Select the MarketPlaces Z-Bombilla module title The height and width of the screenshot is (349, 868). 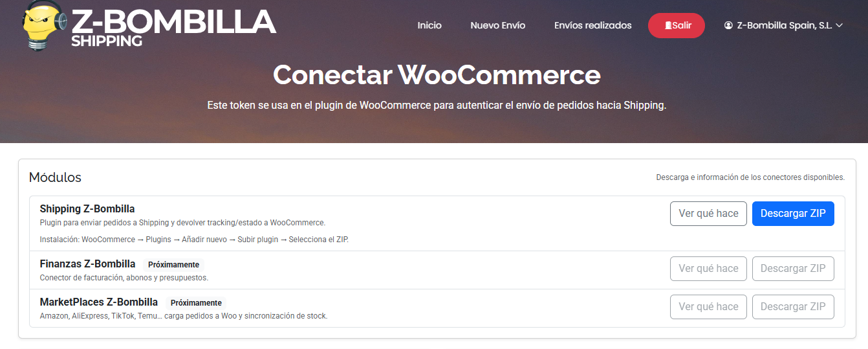coord(98,302)
